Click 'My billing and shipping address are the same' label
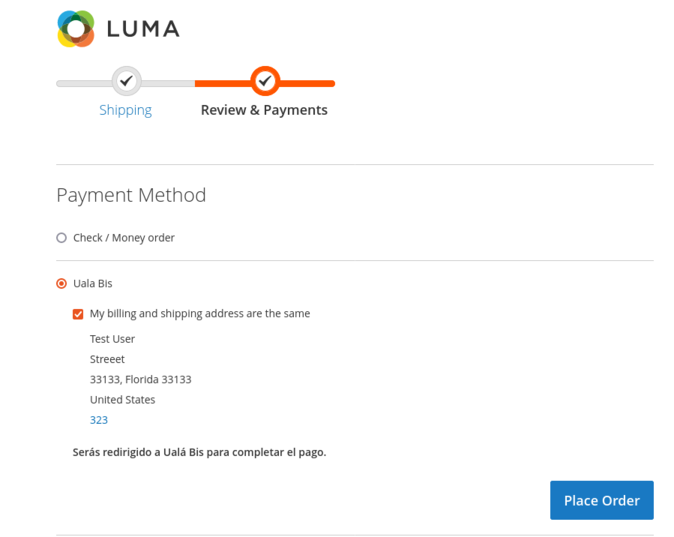This screenshot has width=674, height=537. [x=200, y=314]
